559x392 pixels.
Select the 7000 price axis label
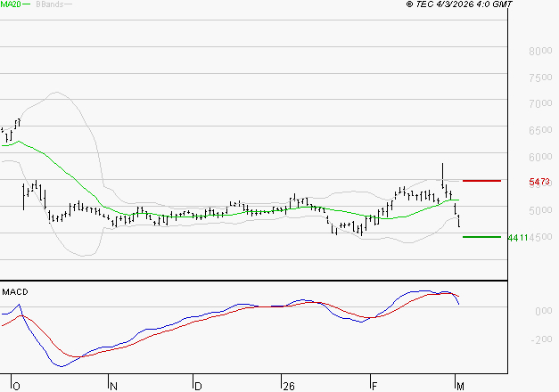(x=540, y=103)
